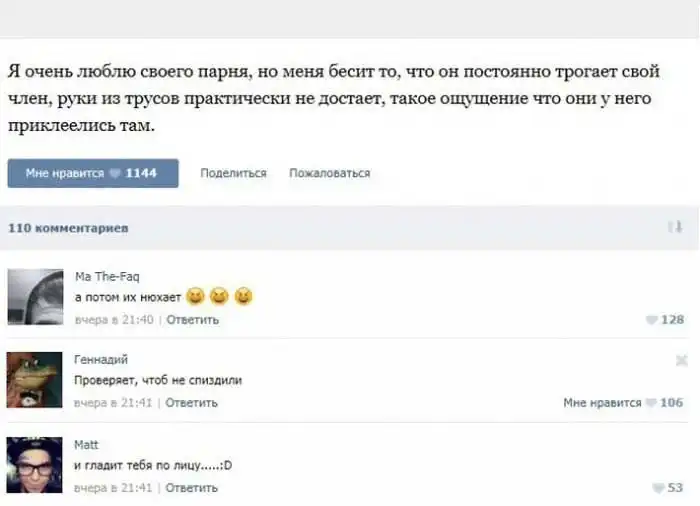Click the 'Мне нравится' like button on post
The width and height of the screenshot is (700, 506).
93,173
